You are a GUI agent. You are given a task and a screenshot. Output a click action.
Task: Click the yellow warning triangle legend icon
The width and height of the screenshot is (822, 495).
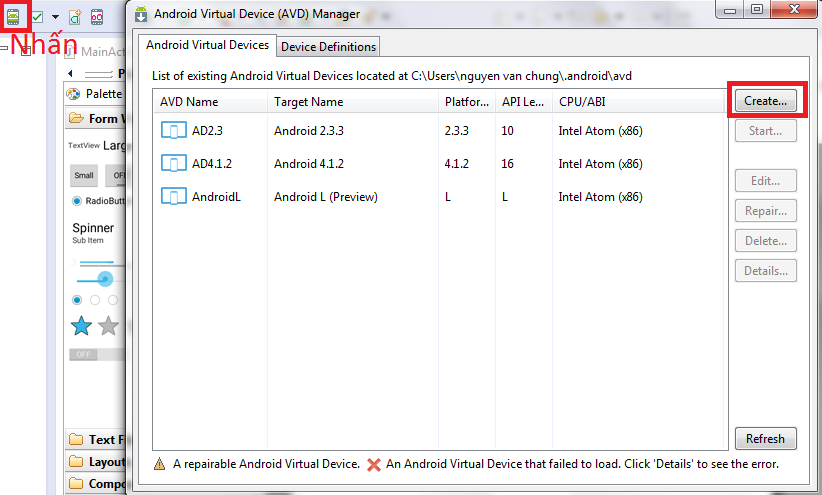pyautogui.click(x=159, y=464)
